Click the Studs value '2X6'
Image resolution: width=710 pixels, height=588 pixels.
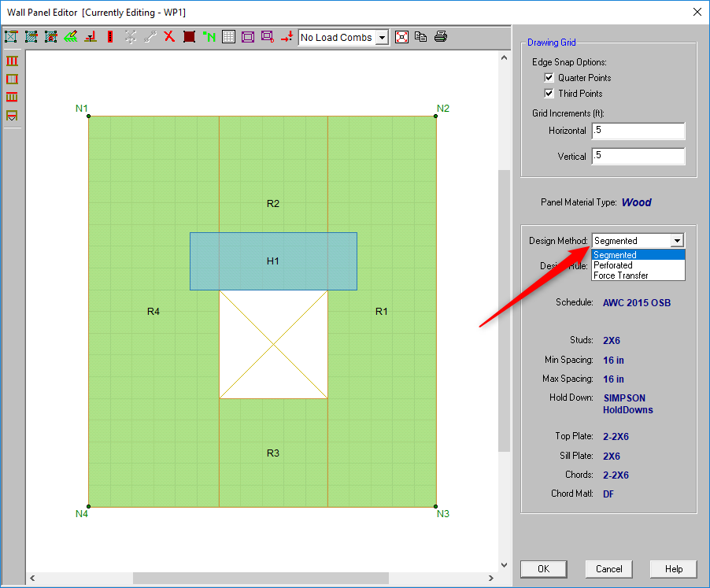click(x=612, y=340)
